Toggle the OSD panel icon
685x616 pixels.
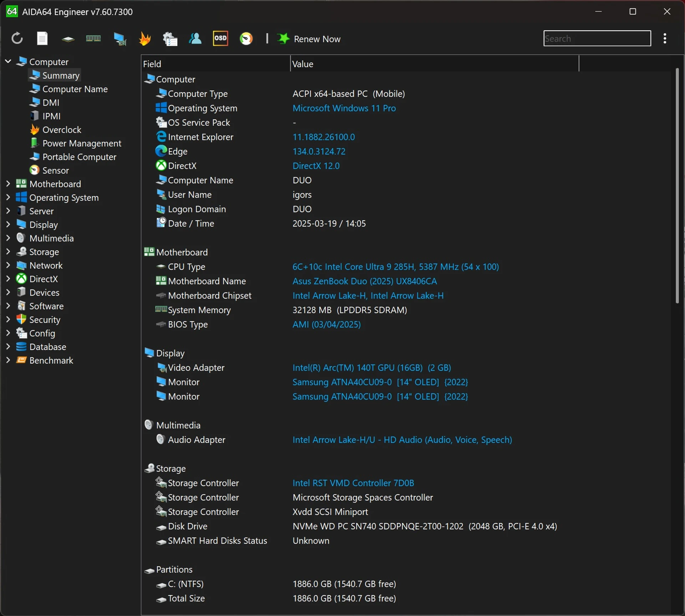tap(220, 38)
